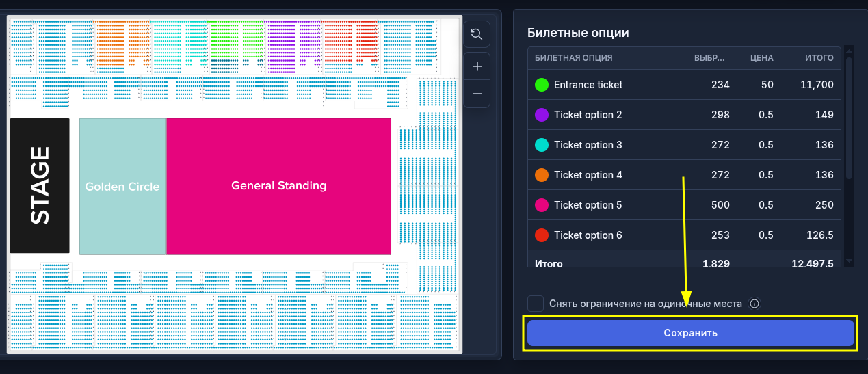This screenshot has width=868, height=374.
Task: Click the selected count 298
Action: (720, 115)
